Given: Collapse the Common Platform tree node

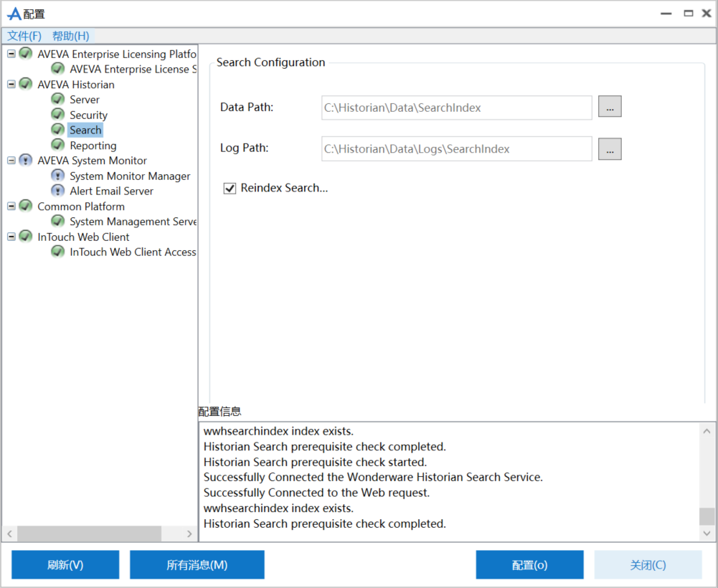Looking at the screenshot, I should pyautogui.click(x=11, y=207).
